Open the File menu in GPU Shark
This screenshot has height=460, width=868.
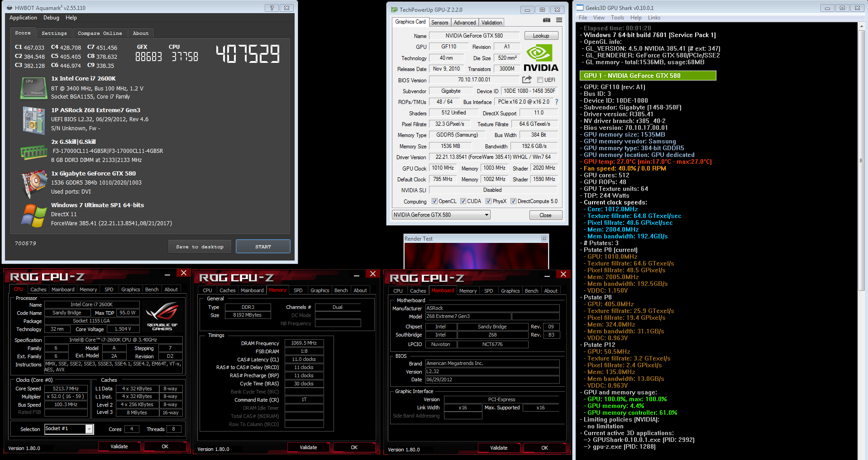tap(583, 18)
